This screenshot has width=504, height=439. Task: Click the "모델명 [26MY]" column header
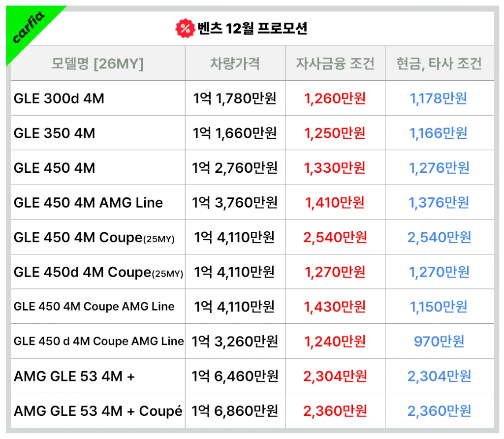pos(98,63)
